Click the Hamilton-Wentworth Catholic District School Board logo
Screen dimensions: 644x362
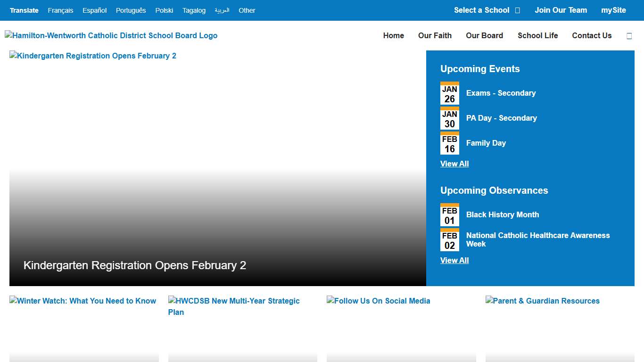[111, 35]
